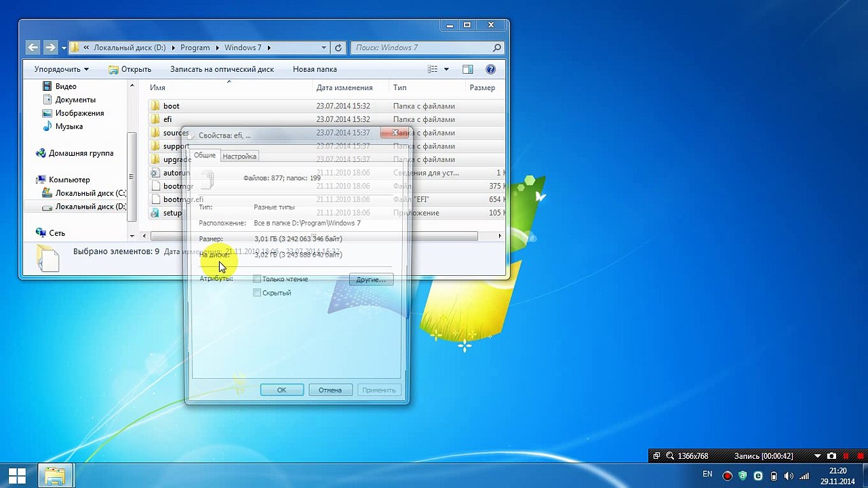The width and height of the screenshot is (868, 488).
Task: Refresh the Windows 7 folder view
Action: 338,47
